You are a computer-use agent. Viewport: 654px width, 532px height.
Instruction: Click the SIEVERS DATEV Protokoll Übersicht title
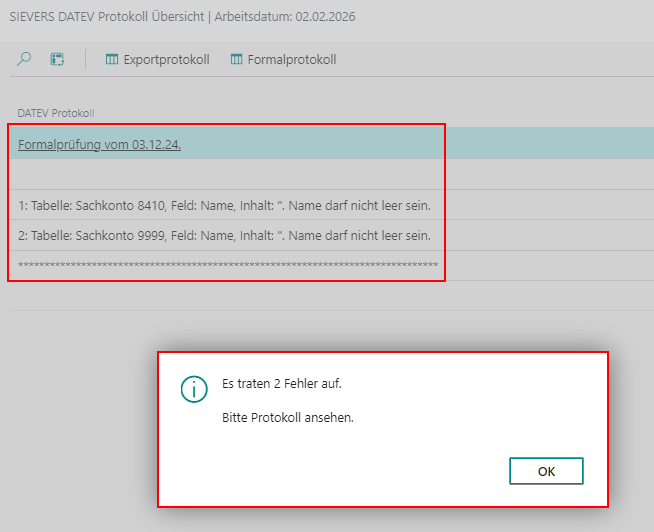point(106,17)
